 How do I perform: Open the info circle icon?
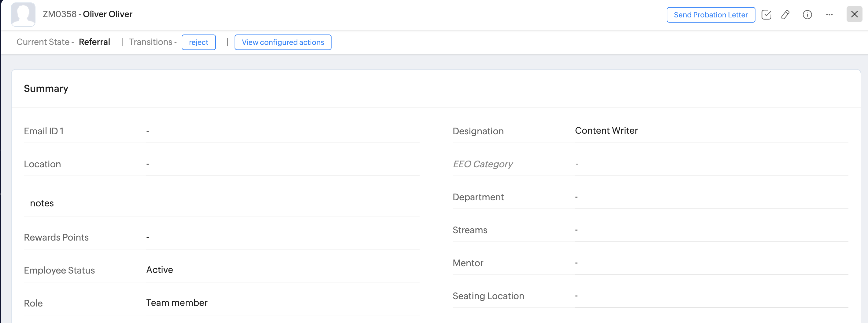(x=807, y=15)
